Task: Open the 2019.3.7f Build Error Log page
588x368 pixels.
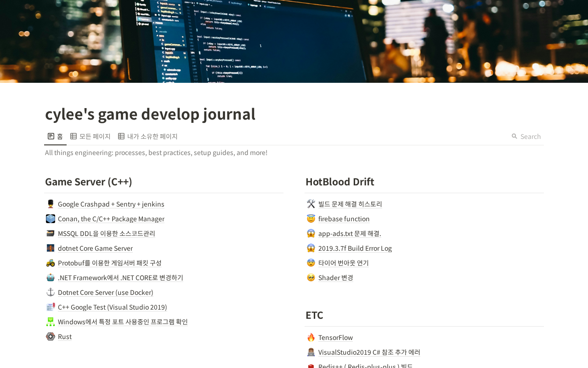Action: coord(355,248)
